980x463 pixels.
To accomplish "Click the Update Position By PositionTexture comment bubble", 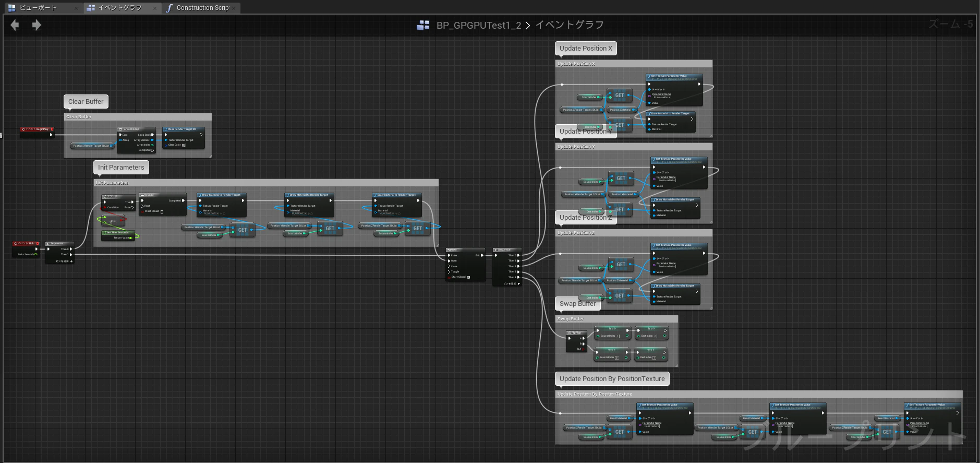I will [x=612, y=379].
